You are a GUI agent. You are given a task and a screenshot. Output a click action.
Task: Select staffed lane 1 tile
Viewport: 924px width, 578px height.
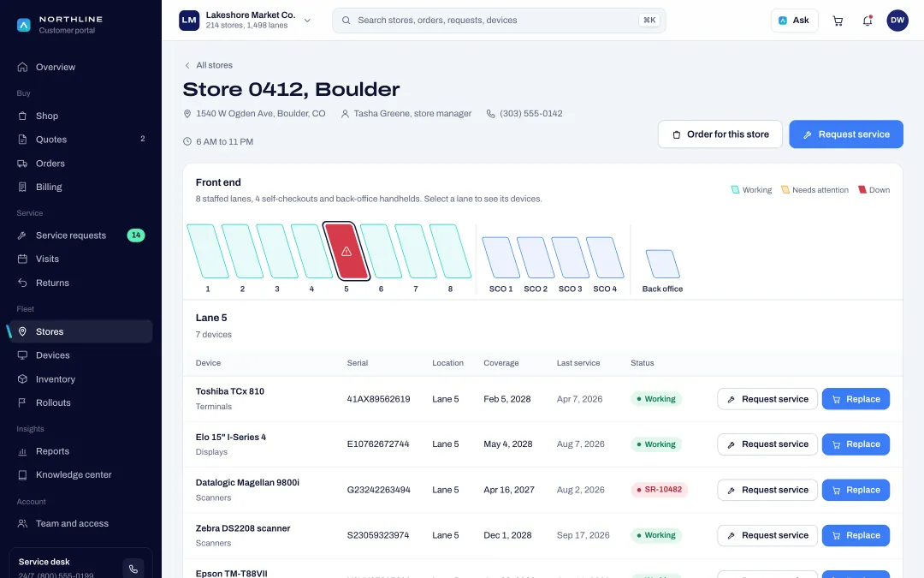tap(207, 251)
